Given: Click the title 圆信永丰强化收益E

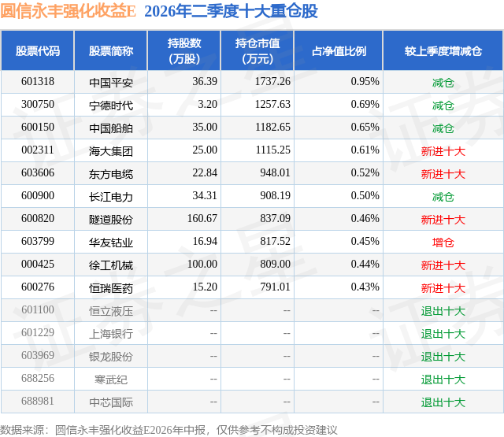Looking at the screenshot, I should [x=69, y=11].
